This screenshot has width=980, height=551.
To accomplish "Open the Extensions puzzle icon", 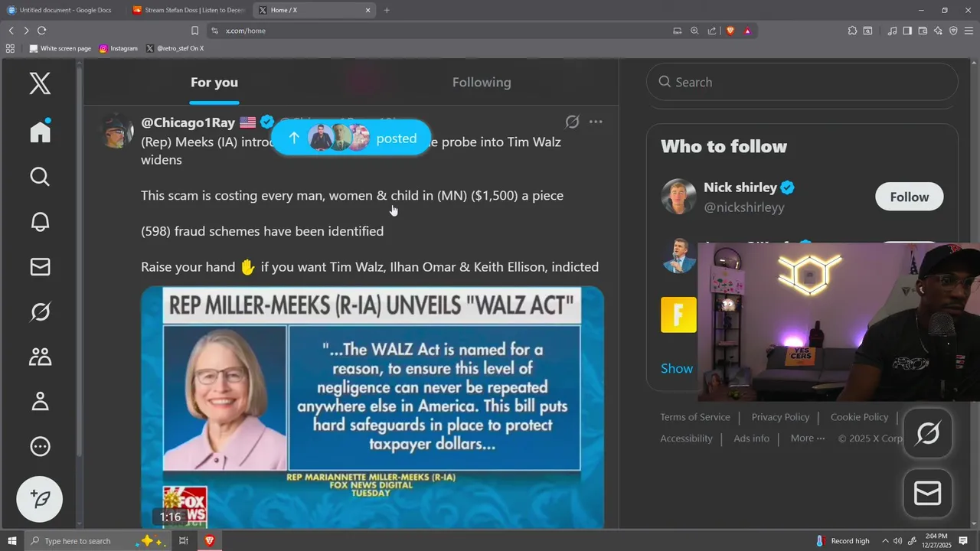I will [x=852, y=31].
